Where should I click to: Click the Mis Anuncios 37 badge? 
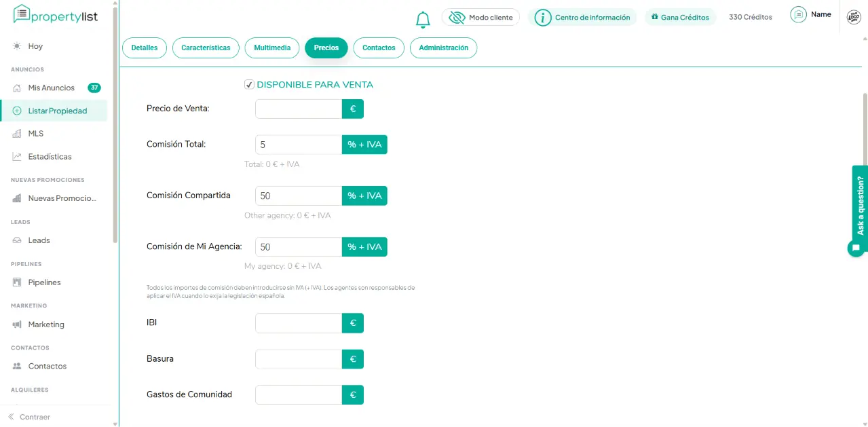pyautogui.click(x=94, y=88)
